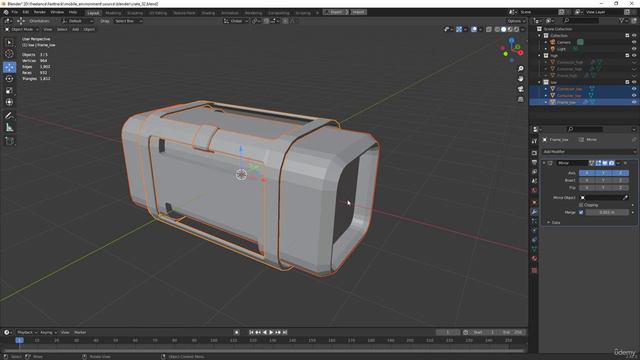
Task: Collapse the low collection in outliner
Action: [x=540, y=82]
